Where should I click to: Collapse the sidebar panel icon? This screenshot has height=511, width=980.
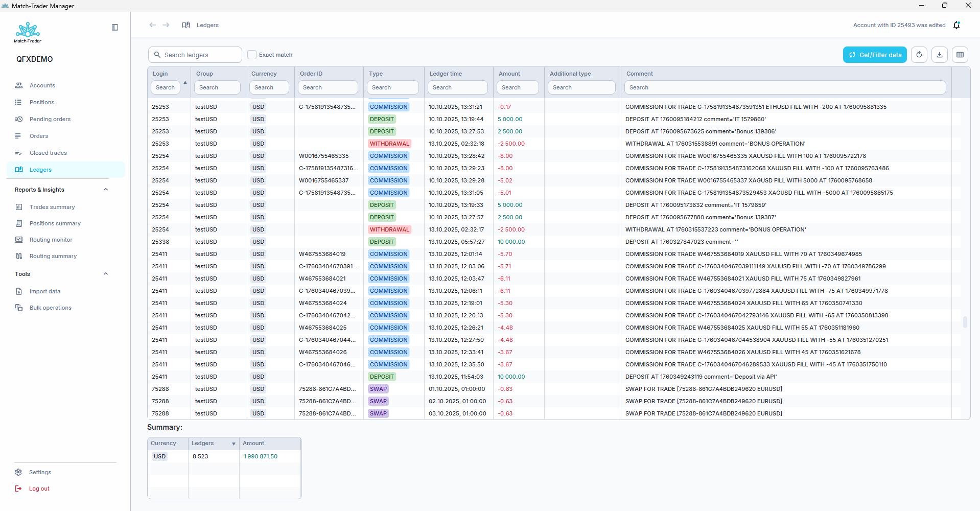(115, 28)
